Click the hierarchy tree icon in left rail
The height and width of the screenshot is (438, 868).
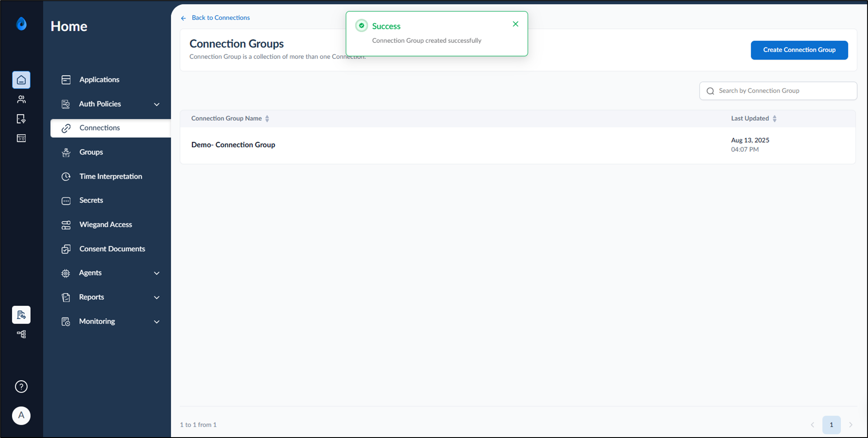coord(21,334)
